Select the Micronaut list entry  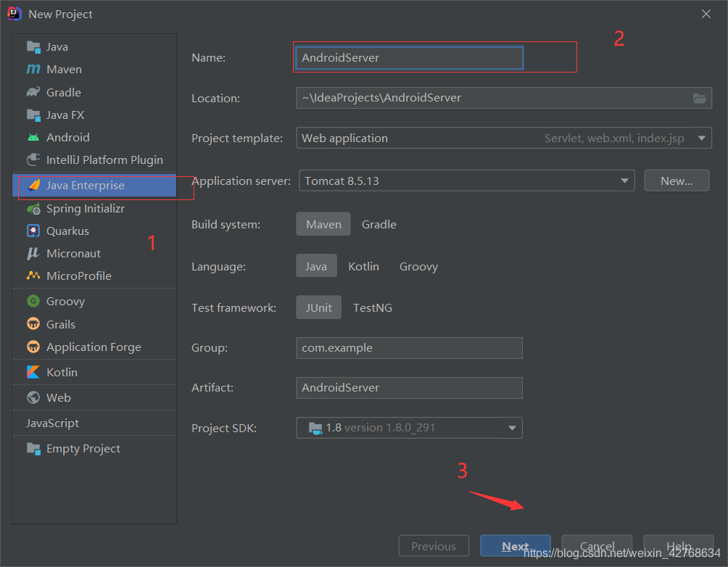(94, 253)
